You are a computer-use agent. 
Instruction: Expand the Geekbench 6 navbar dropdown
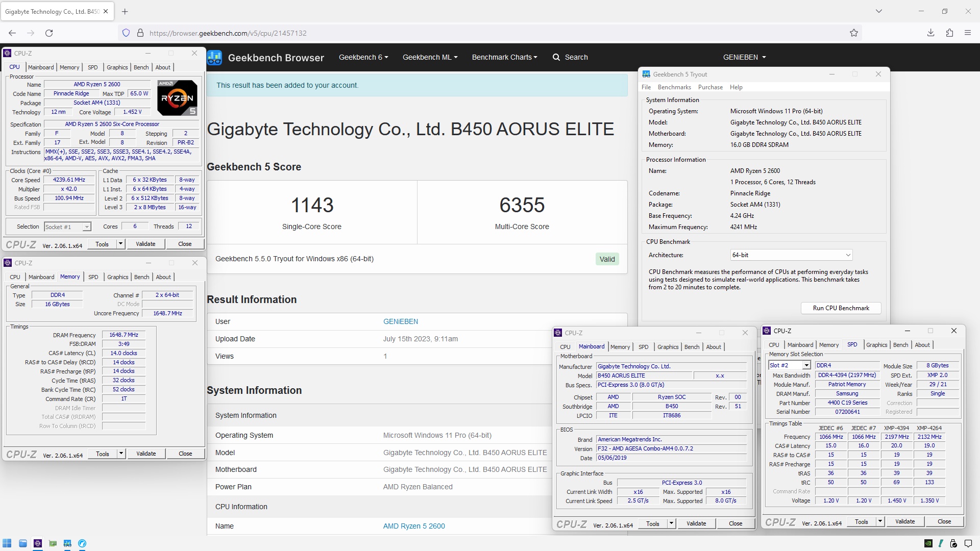click(363, 57)
